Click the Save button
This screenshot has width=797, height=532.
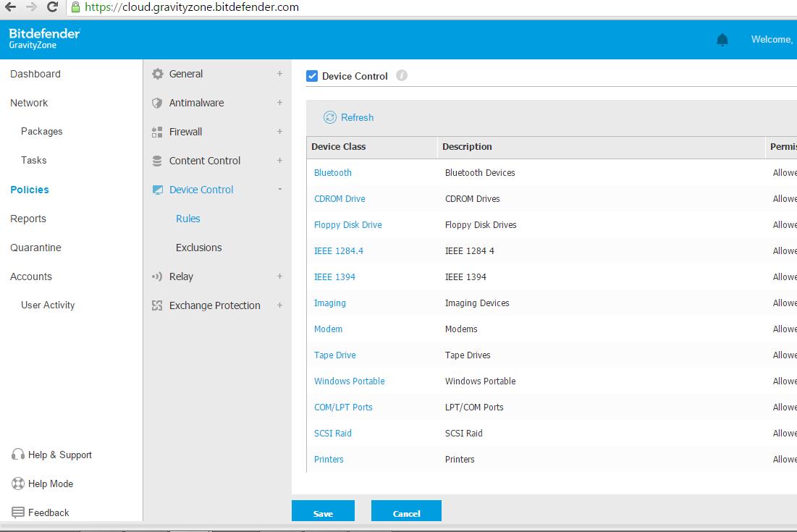click(324, 511)
